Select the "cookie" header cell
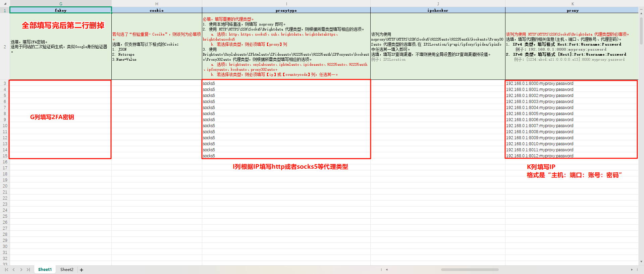The image size is (644, 274). [157, 10]
